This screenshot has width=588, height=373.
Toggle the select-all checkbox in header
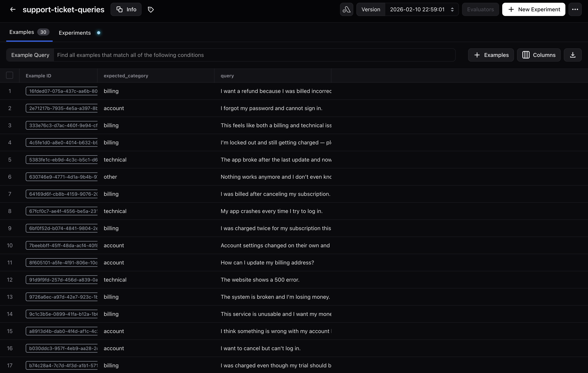[10, 75]
